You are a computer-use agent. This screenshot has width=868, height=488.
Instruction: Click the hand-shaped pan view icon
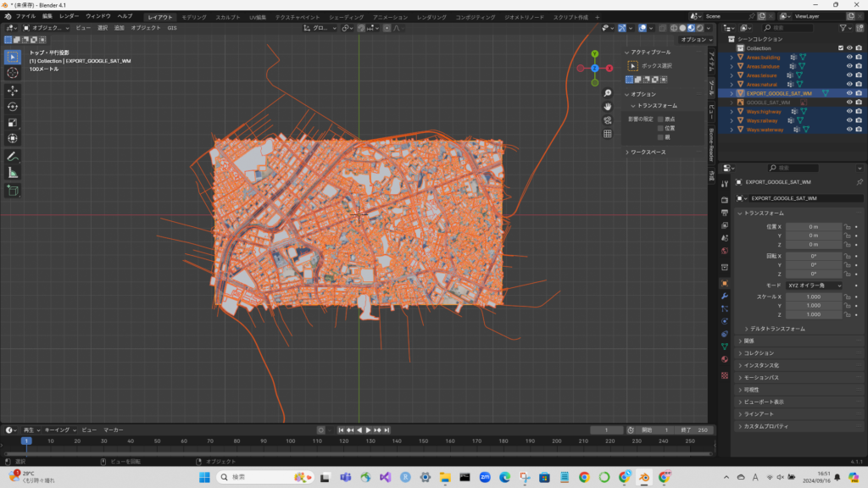pos(608,107)
